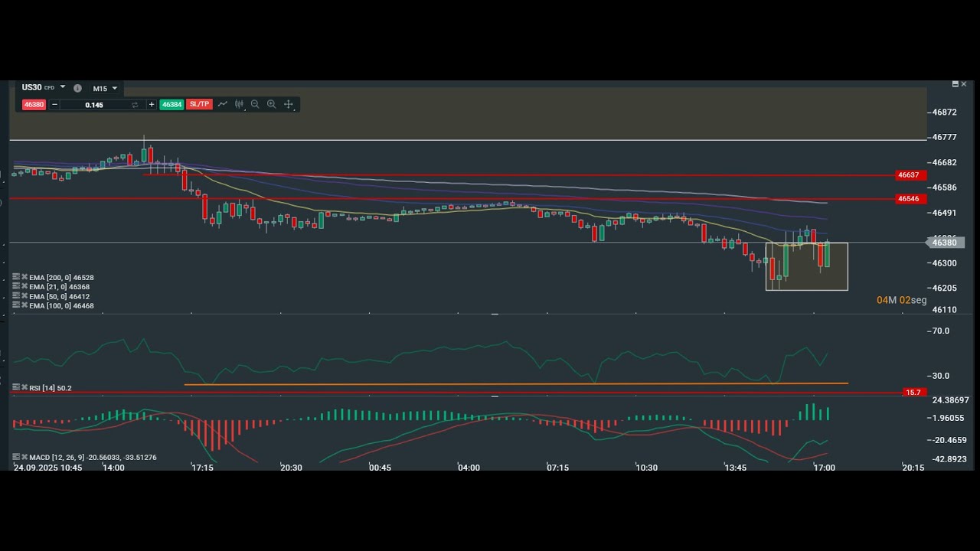The image size is (980, 551).
Task: Click the current price 46380 axis label
Action: pyautogui.click(x=946, y=243)
